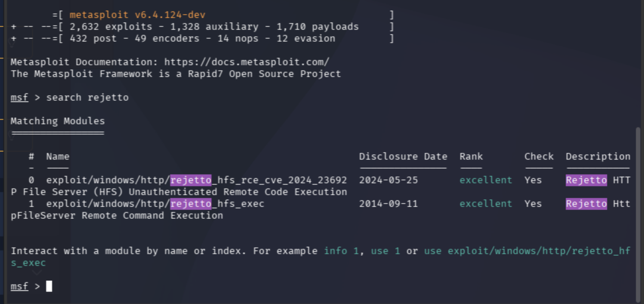Click the 'metasploit v6.4.124-dev' version text

tap(137, 15)
